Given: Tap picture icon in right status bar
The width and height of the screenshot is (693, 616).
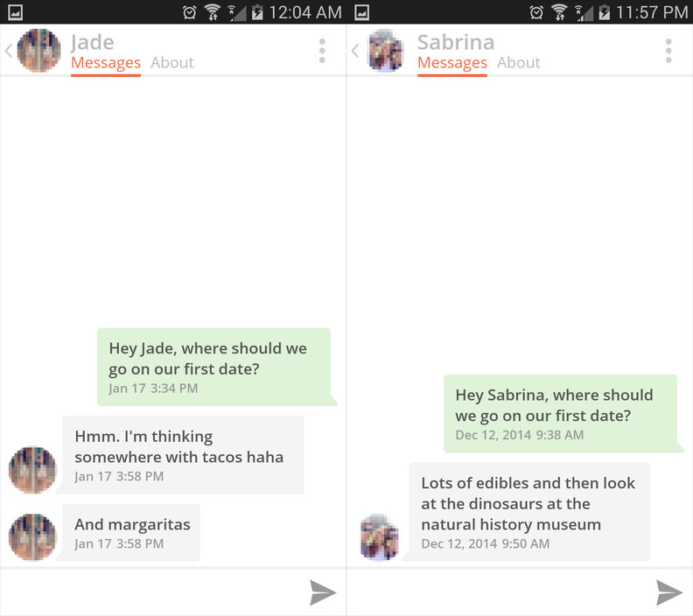Looking at the screenshot, I should pyautogui.click(x=361, y=12).
